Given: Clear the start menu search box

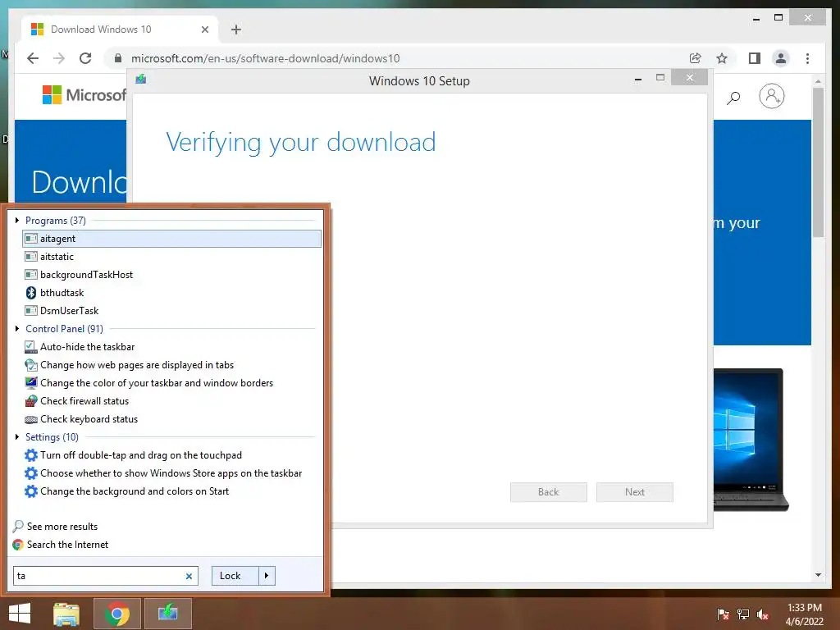Looking at the screenshot, I should pyautogui.click(x=189, y=577).
